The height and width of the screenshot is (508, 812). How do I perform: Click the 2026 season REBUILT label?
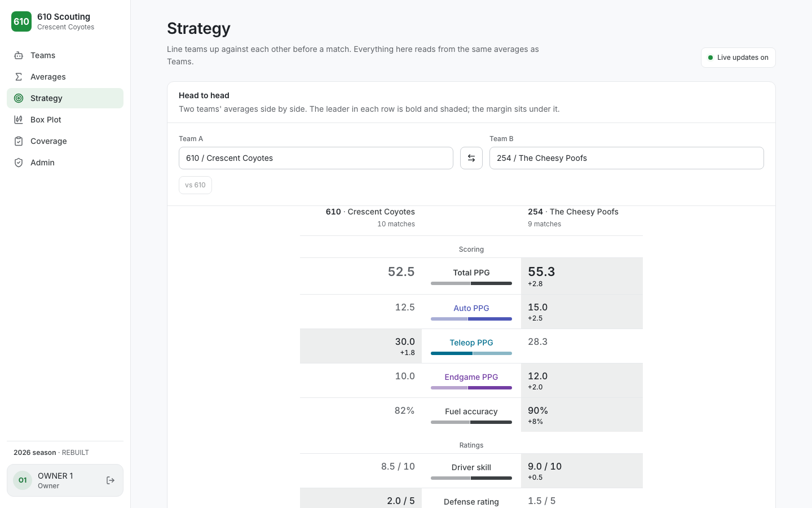[x=51, y=453]
